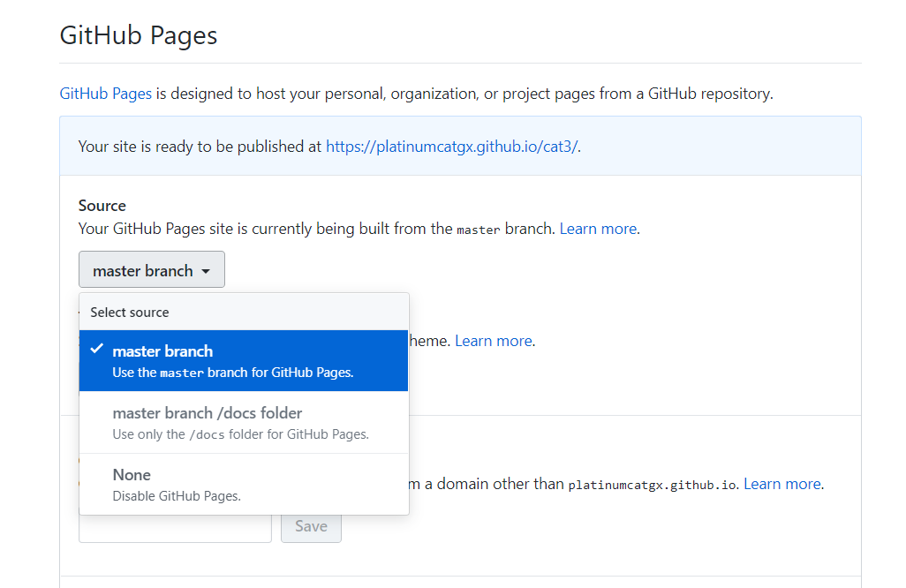Open the GitHub Pages intro link
Screen dimensions: 906x588
click(x=106, y=94)
